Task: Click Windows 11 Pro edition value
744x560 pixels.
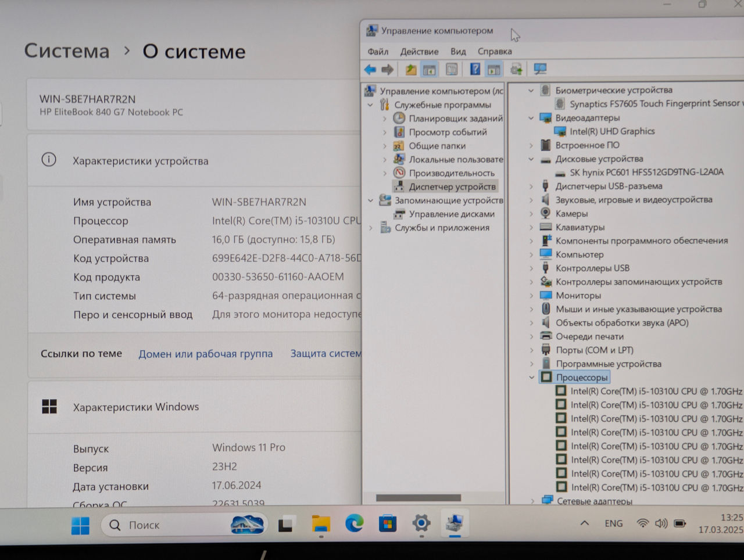Action: [249, 447]
